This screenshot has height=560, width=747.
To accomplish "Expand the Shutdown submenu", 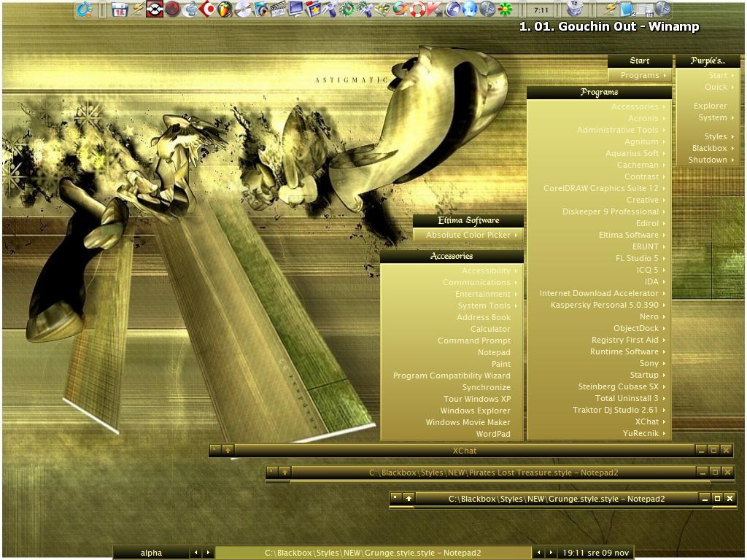I will [x=708, y=160].
